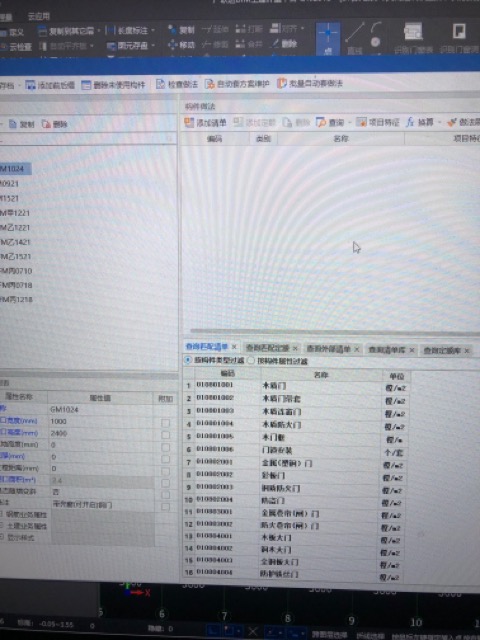
Task: Click the 复制 icon in the ribbon
Action: [181, 29]
